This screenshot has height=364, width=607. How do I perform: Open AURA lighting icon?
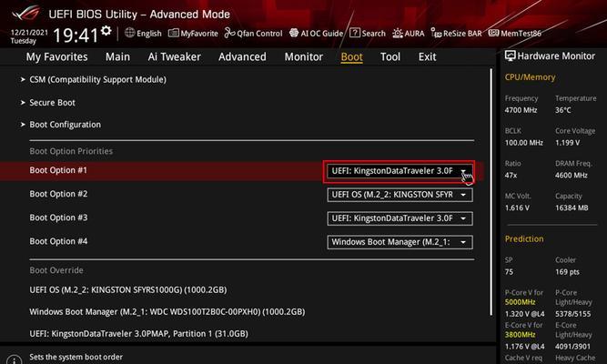pyautogui.click(x=398, y=34)
